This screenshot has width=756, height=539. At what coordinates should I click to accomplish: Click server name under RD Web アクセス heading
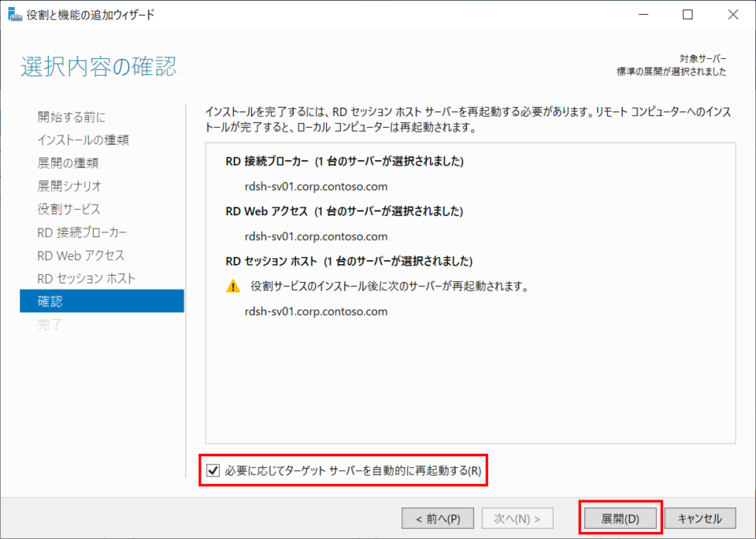click(x=317, y=236)
